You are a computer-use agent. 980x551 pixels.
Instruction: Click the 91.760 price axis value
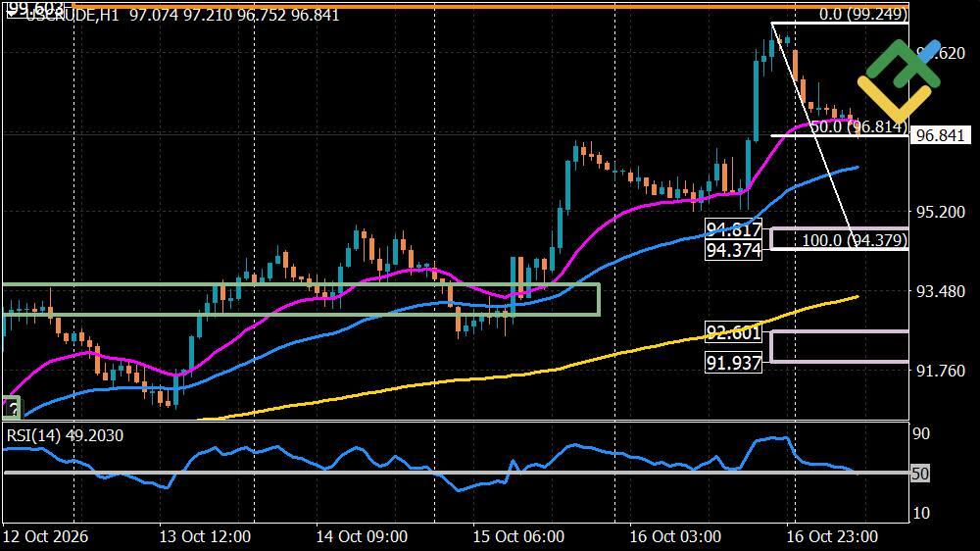tap(940, 371)
